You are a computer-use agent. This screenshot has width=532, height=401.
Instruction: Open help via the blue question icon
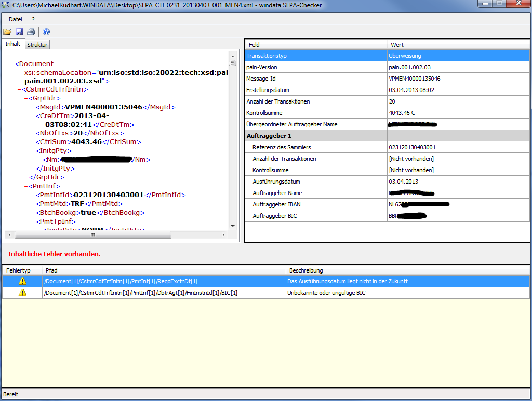[46, 32]
